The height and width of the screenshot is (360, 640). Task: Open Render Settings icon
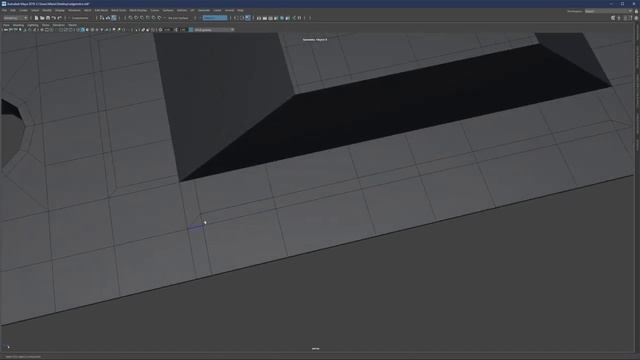pyautogui.click(x=276, y=18)
